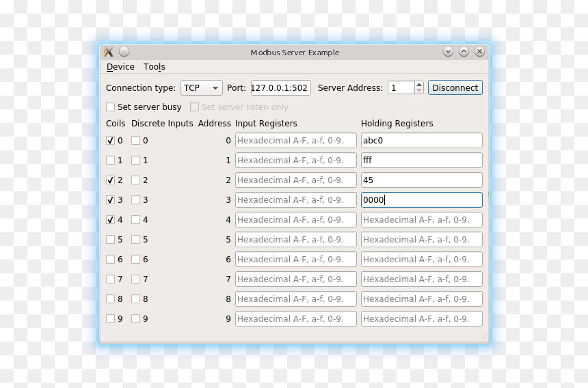Check discrete input 2 checkbox
The width and height of the screenshot is (588, 388).
[136, 180]
